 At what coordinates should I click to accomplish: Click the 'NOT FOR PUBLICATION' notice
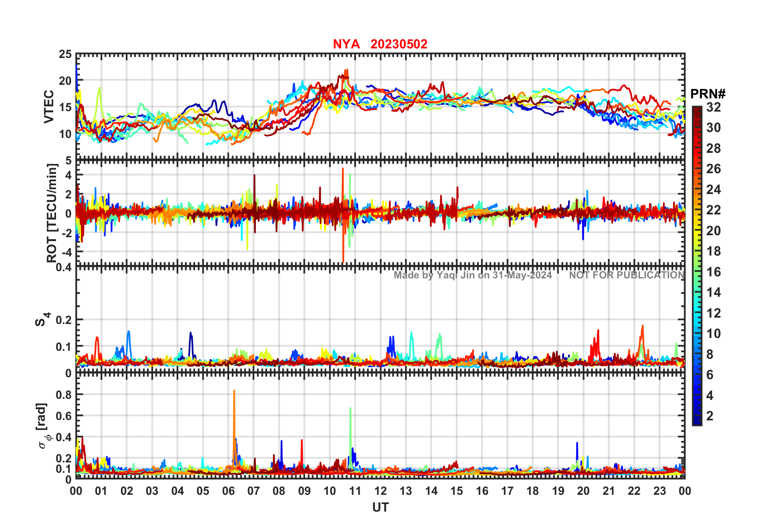point(627,275)
